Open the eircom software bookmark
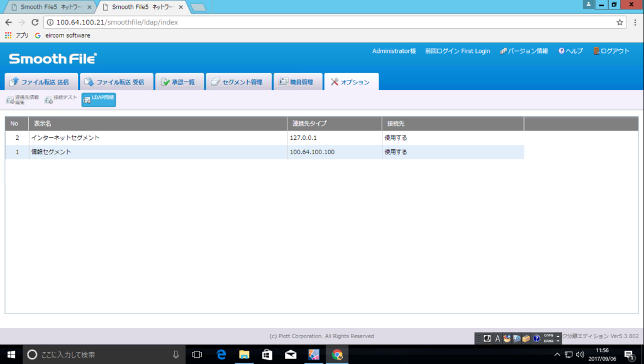Image resolution: width=644 pixels, height=364 pixels. [62, 35]
